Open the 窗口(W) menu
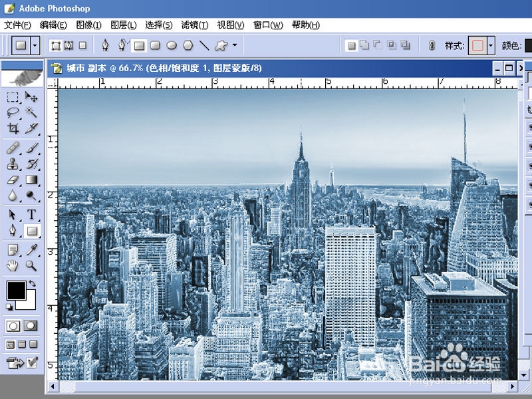The width and height of the screenshot is (532, 399). point(268,25)
